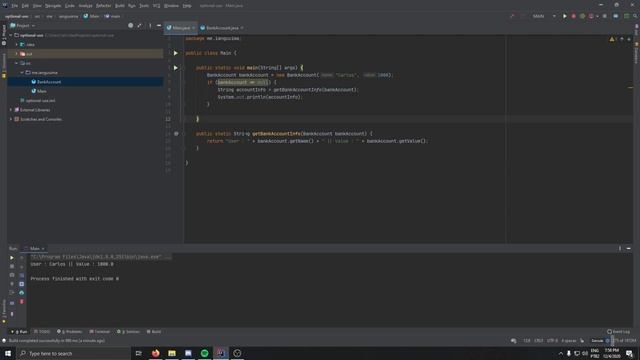This screenshot has height=360, width=640.
Task: Open the Refactor menu
Action: 103,6
